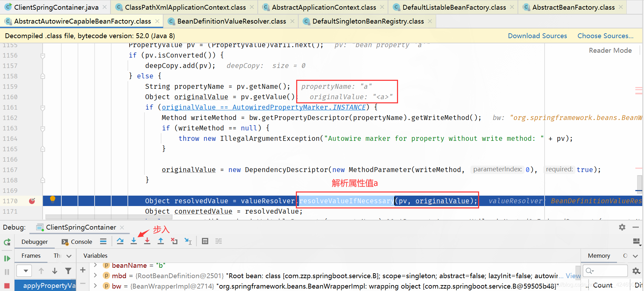Click the Show Execution Point lines icon
The width and height of the screenshot is (644, 291).
[x=103, y=241]
